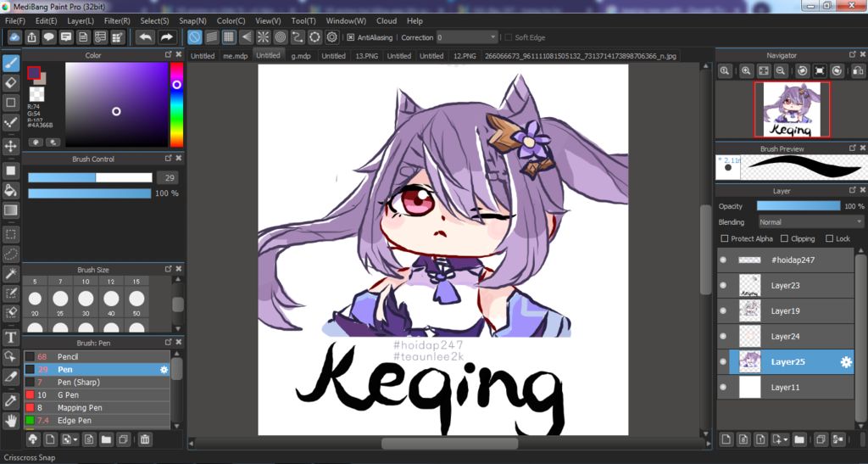The image size is (868, 464).
Task: Undock the Layer panel
Action: click(x=853, y=191)
